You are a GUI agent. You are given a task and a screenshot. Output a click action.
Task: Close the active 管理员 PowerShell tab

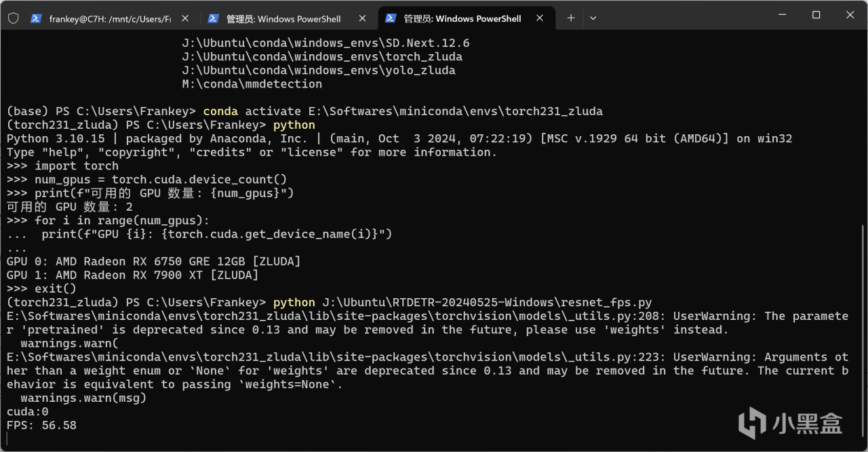pos(540,18)
